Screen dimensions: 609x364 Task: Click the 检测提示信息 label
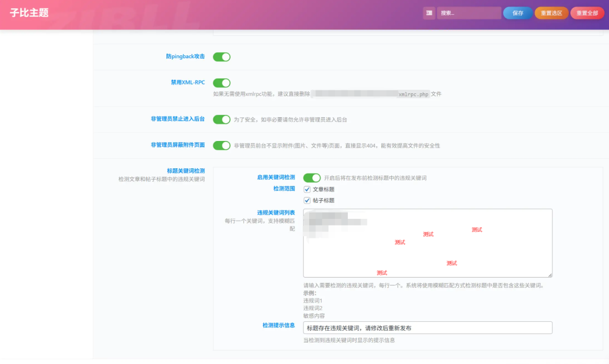[x=278, y=325]
